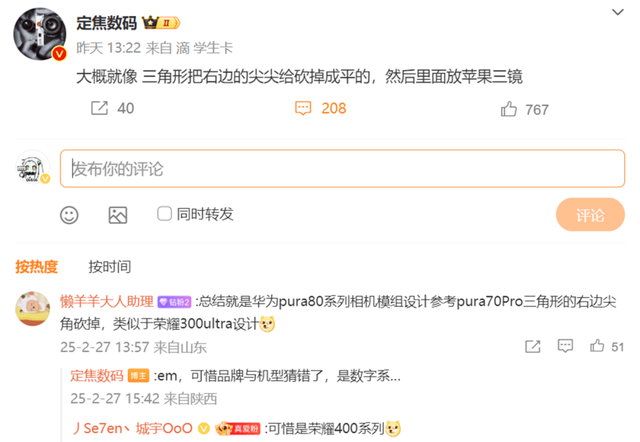
Task: Click the 钻粉2 badge beside 懒羊羊大人助理
Action: point(174,302)
